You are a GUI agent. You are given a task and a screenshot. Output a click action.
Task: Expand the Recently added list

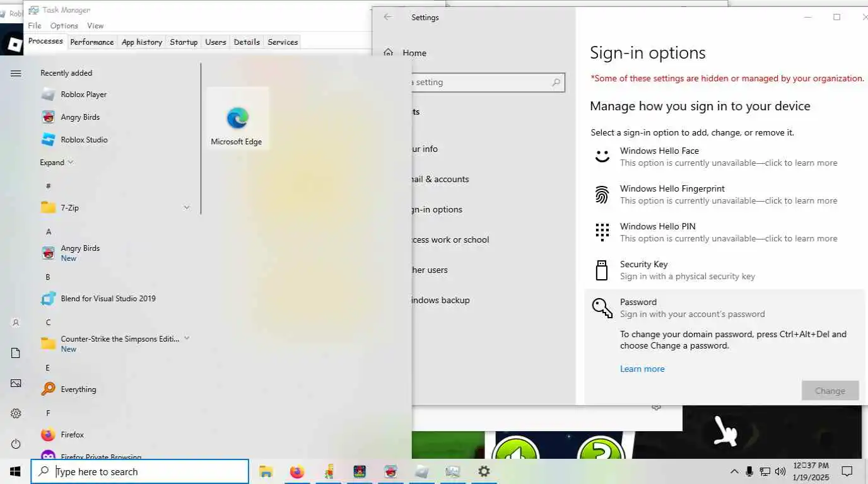[x=57, y=163]
